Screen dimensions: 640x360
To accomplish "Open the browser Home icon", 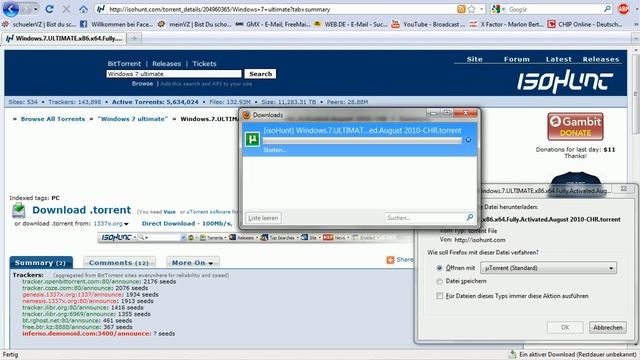I will pos(83,9).
